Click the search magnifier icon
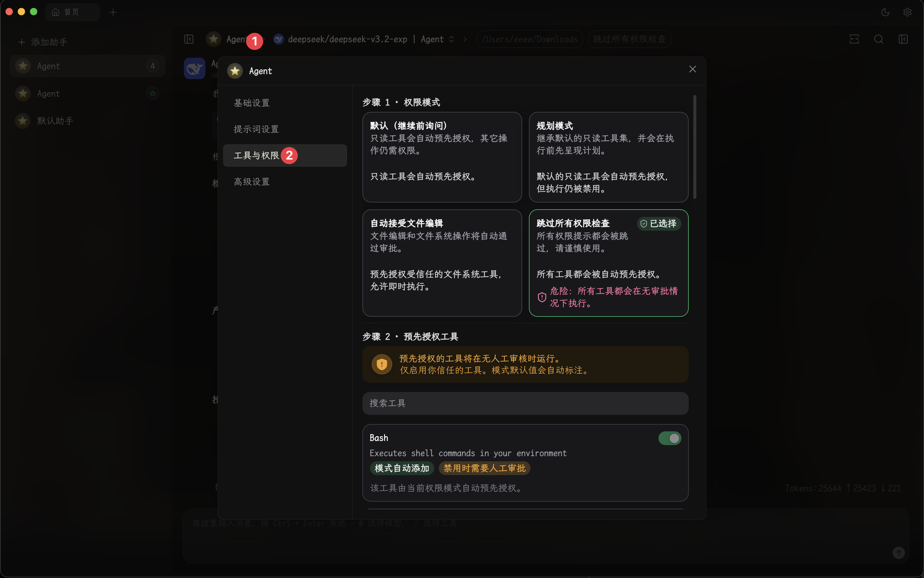Screen dimensions: 924x578 point(878,39)
